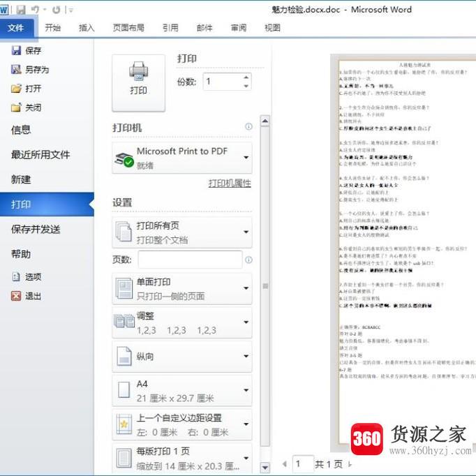The image size is (476, 476).
Task: Switch to the 审阅 ribbon tab
Action: click(238, 28)
